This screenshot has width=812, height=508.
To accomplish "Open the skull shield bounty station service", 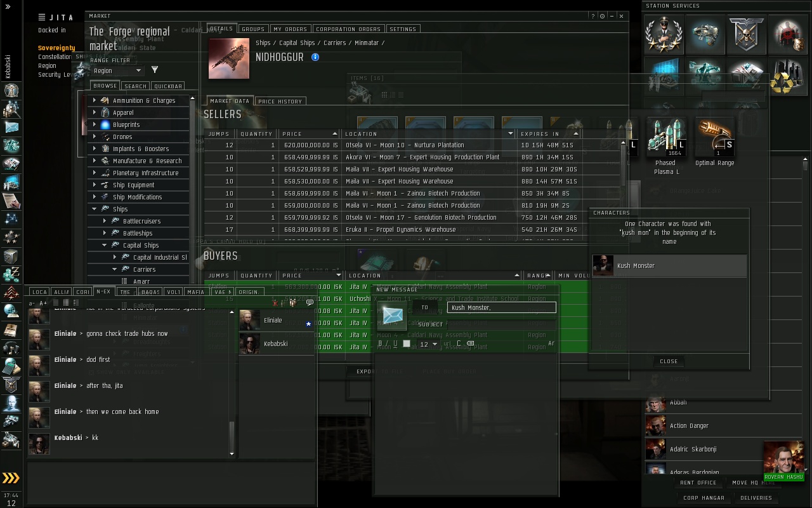I will tap(747, 34).
